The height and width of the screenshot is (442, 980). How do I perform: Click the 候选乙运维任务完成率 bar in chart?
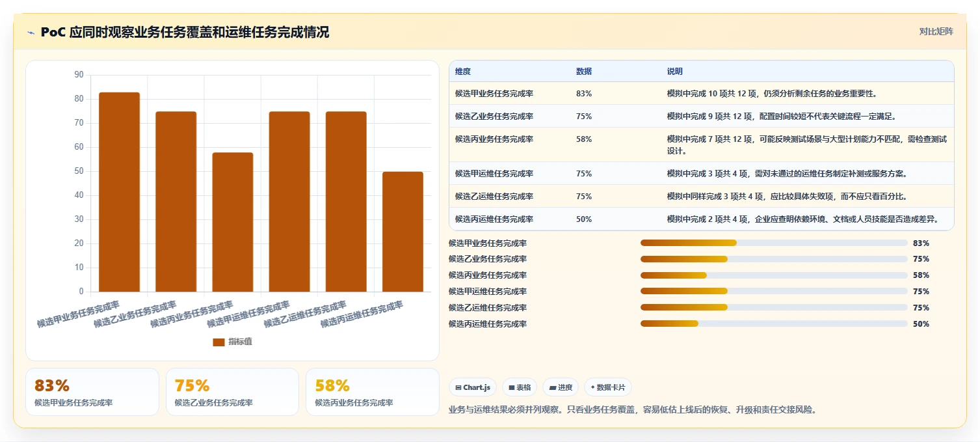coord(346,202)
